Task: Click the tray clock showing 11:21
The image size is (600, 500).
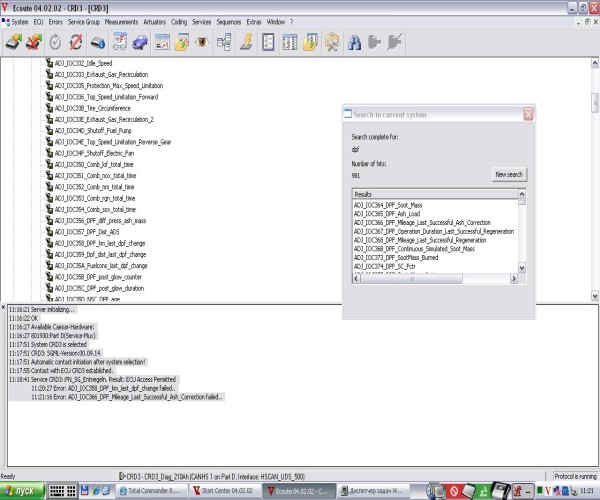Action: click(587, 491)
